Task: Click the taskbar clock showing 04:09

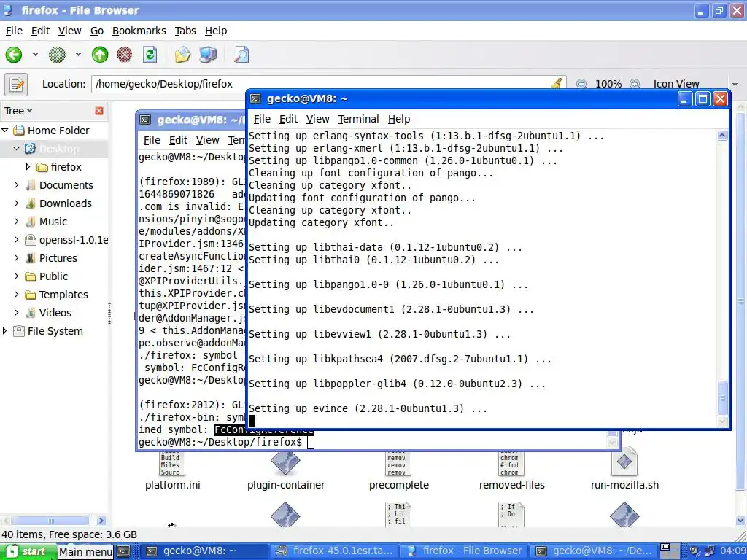Action: point(732,551)
